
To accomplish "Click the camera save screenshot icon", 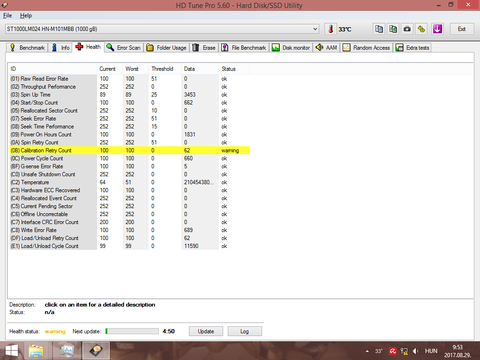I will 407,29.
